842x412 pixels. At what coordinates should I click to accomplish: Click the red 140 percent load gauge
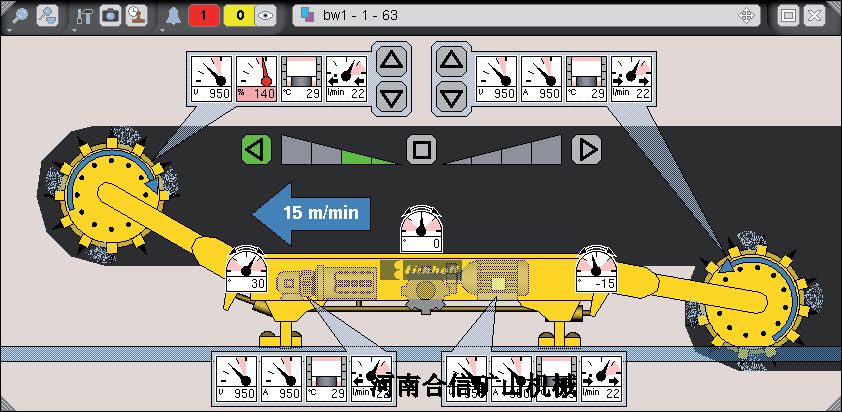point(257,79)
